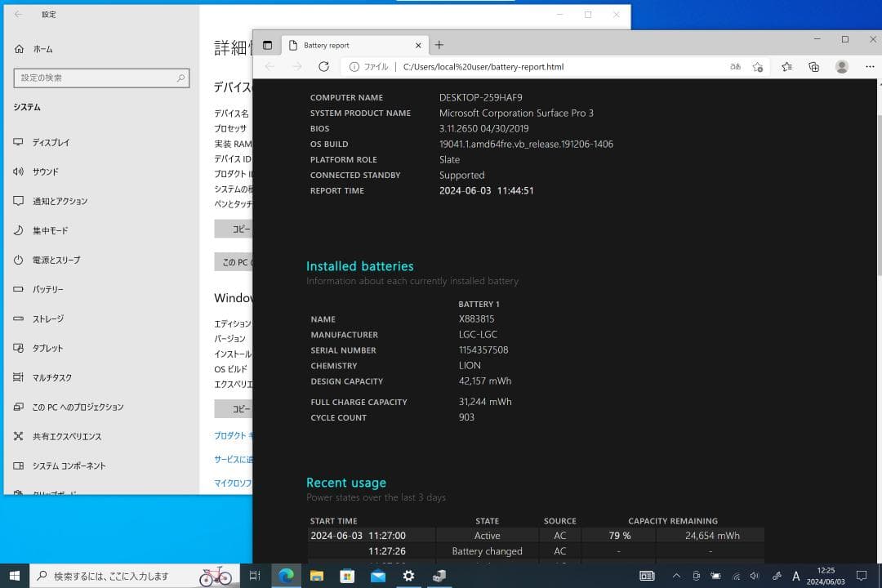Open Windows Ink Workspace pen tray icon
This screenshot has height=588, width=882.
coord(777,576)
